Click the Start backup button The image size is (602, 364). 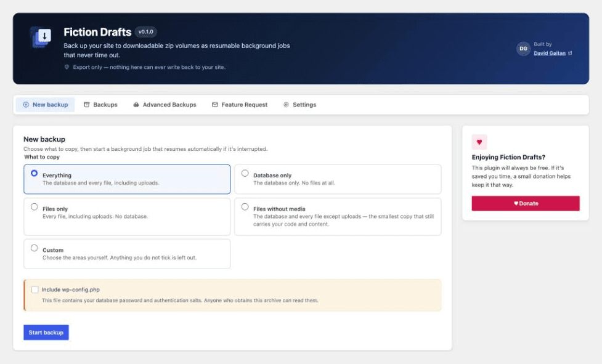point(46,333)
